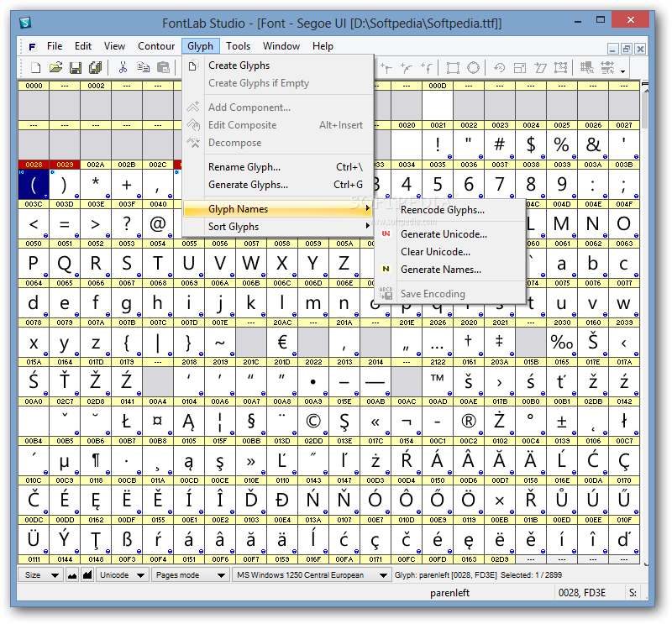Choose Rename Glyph... menu entry

(277, 167)
